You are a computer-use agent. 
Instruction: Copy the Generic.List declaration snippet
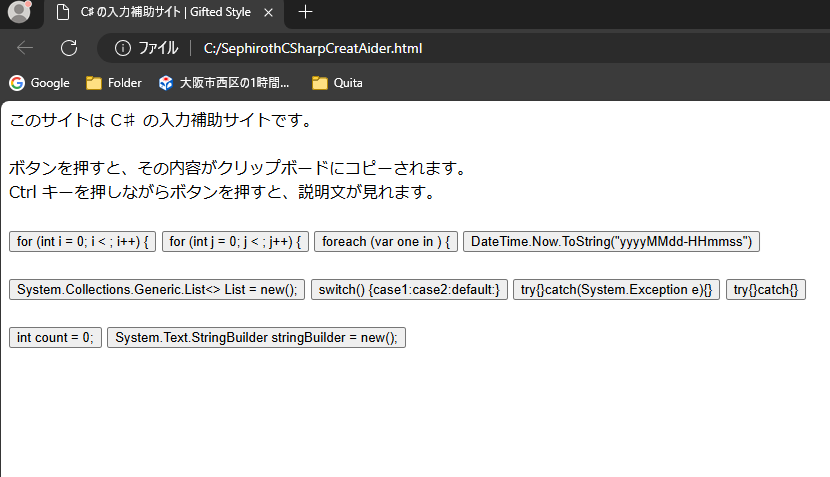[157, 290]
